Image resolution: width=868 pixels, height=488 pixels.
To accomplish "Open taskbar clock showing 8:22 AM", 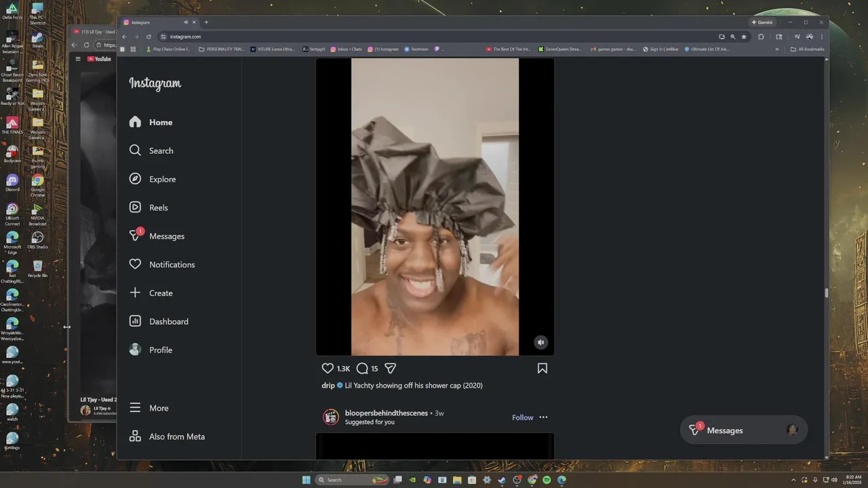I will click(x=852, y=480).
